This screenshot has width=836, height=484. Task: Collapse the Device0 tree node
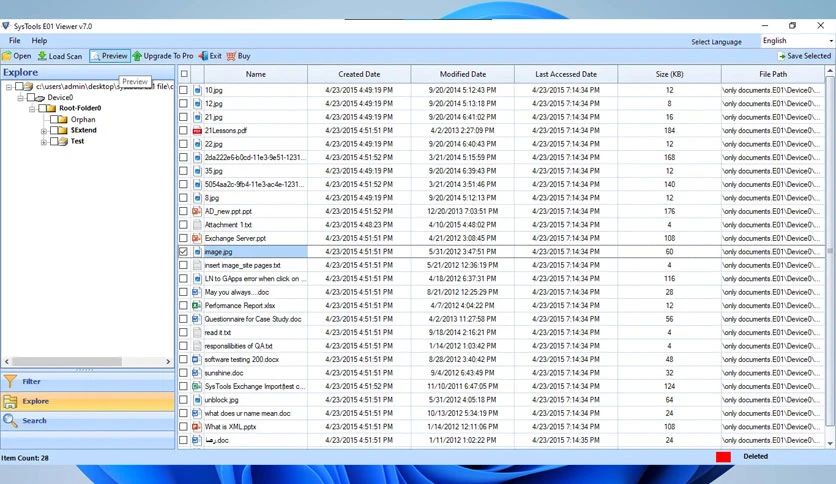(x=20, y=98)
